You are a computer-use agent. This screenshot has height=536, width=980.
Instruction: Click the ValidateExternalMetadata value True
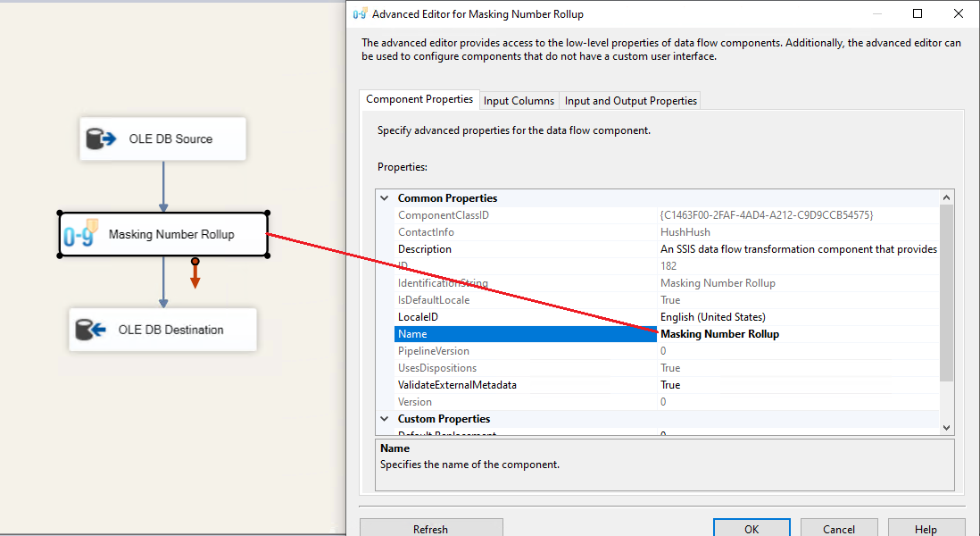[x=670, y=385]
